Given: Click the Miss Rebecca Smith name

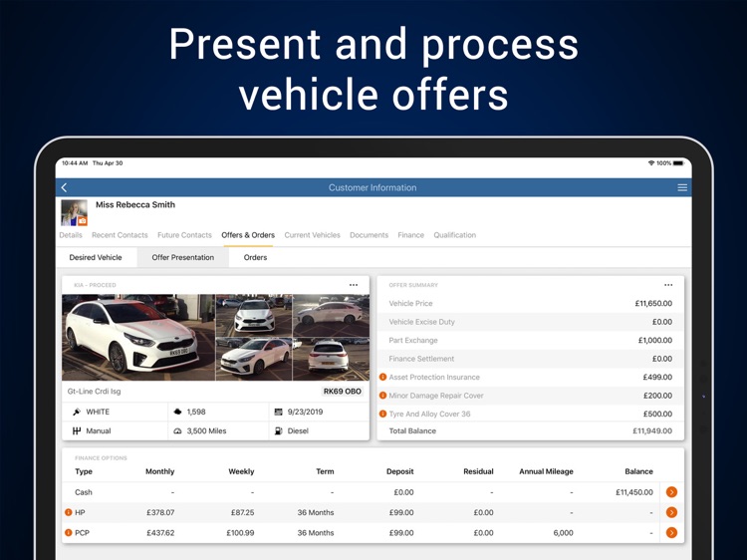Looking at the screenshot, I should [x=135, y=205].
